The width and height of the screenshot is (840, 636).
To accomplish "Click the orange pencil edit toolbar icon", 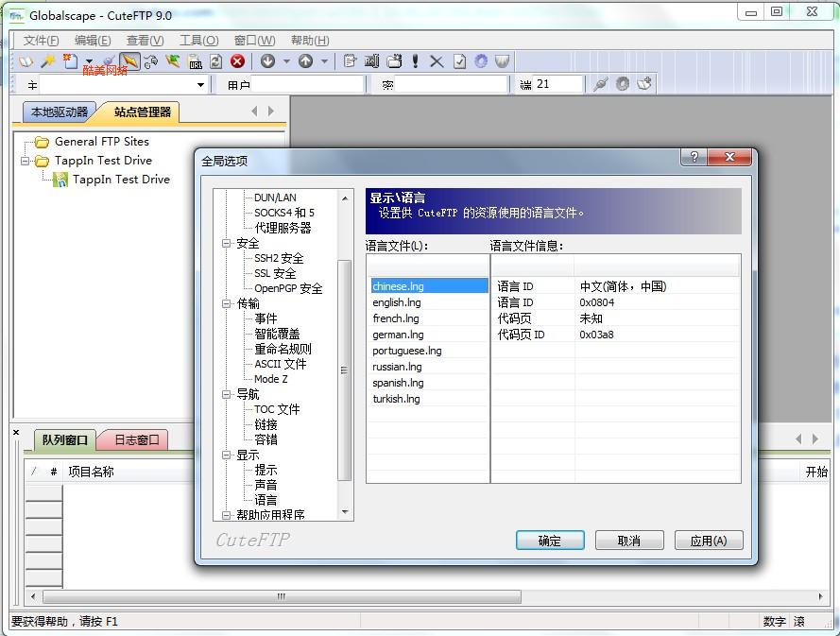I will click(129, 61).
